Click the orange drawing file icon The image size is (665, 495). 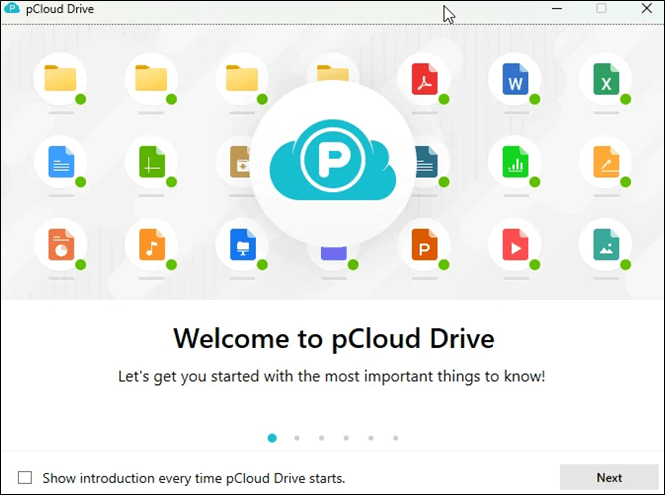[606, 162]
